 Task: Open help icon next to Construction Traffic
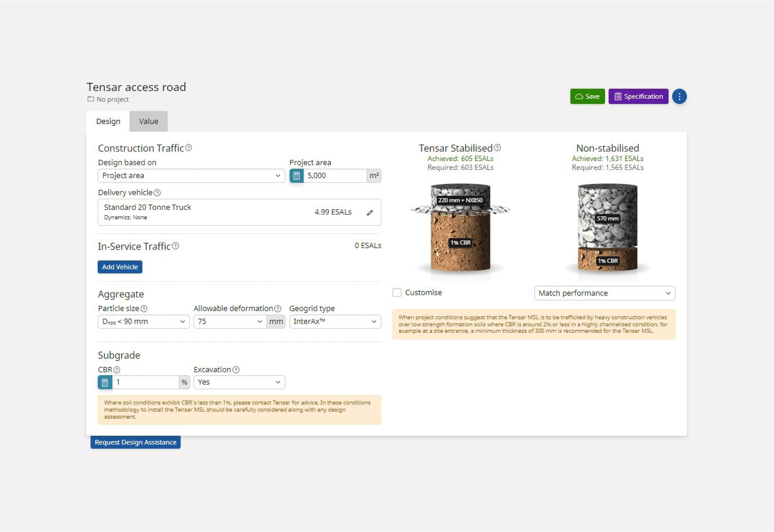(x=188, y=148)
